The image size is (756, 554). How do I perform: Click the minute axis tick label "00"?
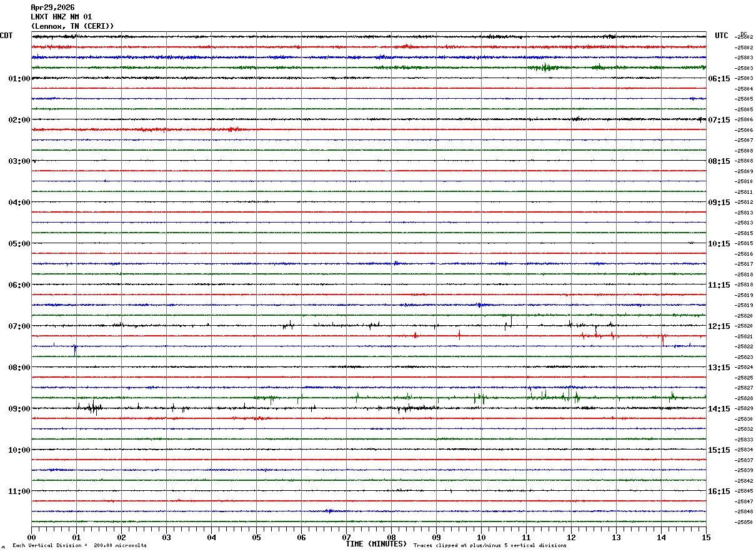coord(31,537)
